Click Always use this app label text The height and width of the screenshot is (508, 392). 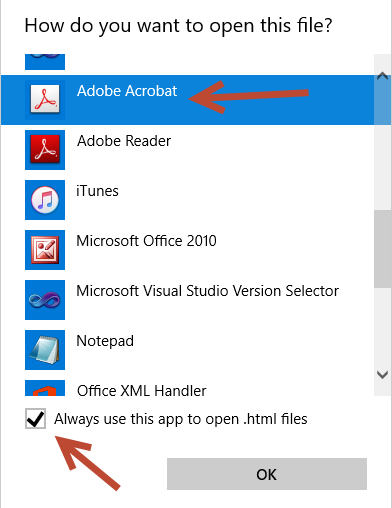(181, 419)
